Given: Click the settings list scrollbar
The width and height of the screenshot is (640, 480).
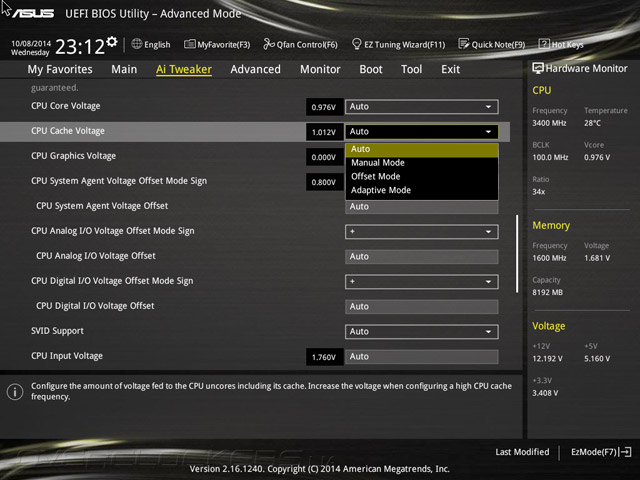Looking at the screenshot, I should pyautogui.click(x=517, y=253).
